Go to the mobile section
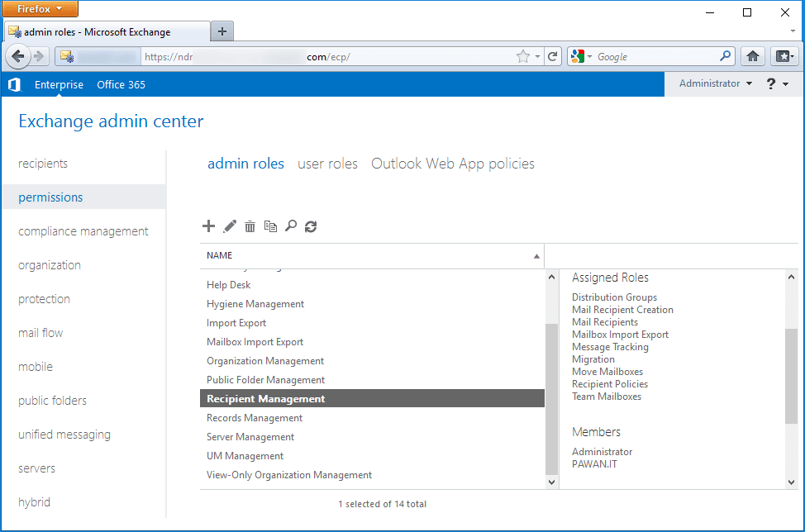805x532 pixels. [36, 367]
